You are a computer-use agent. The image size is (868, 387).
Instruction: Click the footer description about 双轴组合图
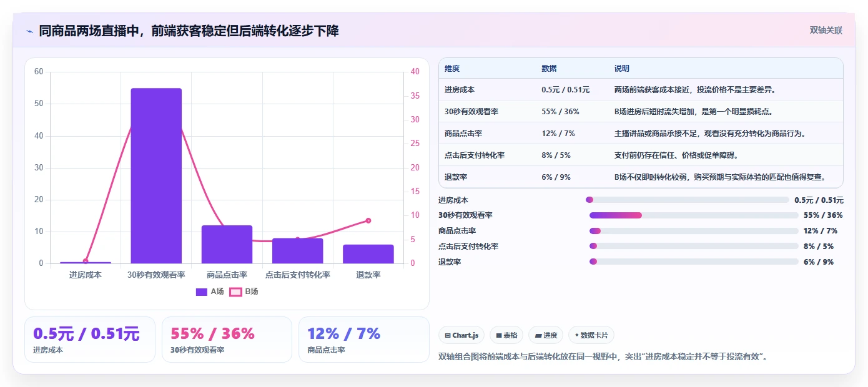603,357
